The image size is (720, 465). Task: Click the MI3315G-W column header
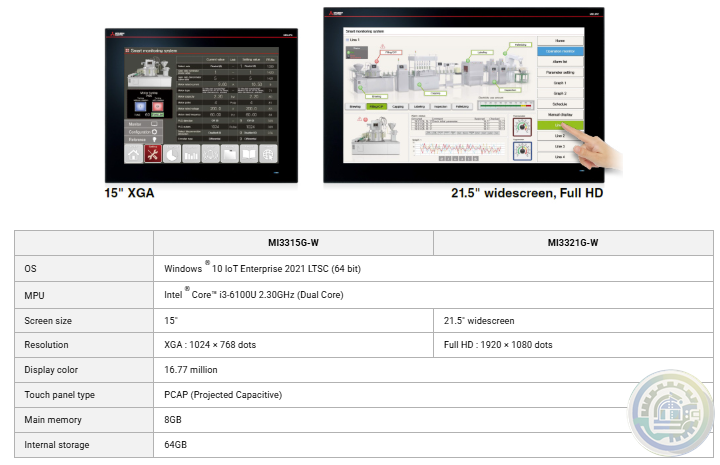point(292,243)
